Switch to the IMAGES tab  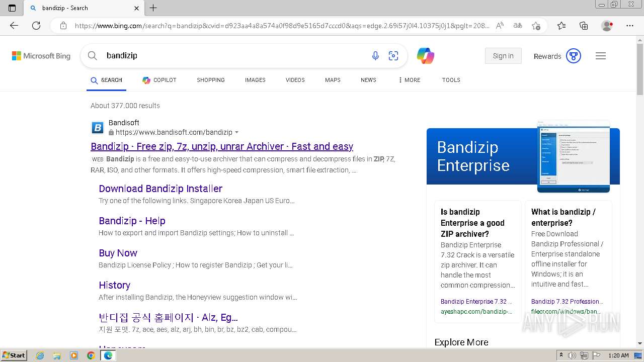[x=255, y=80]
